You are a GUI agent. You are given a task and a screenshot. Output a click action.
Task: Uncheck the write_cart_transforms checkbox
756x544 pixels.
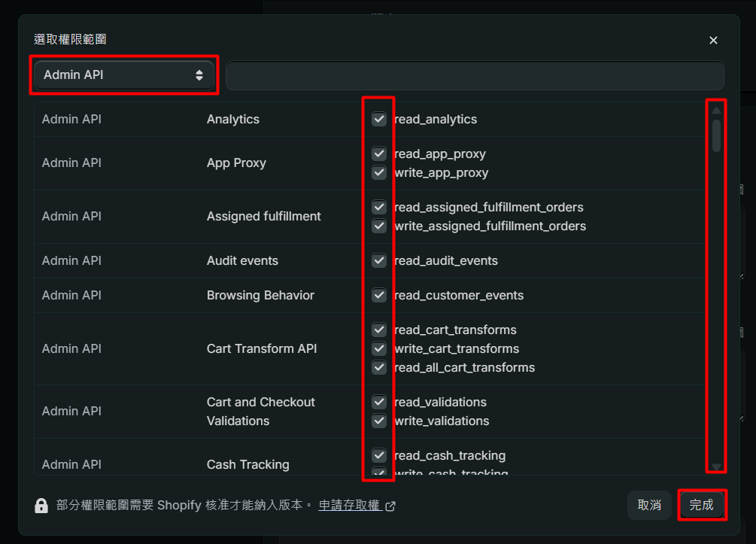coord(379,348)
